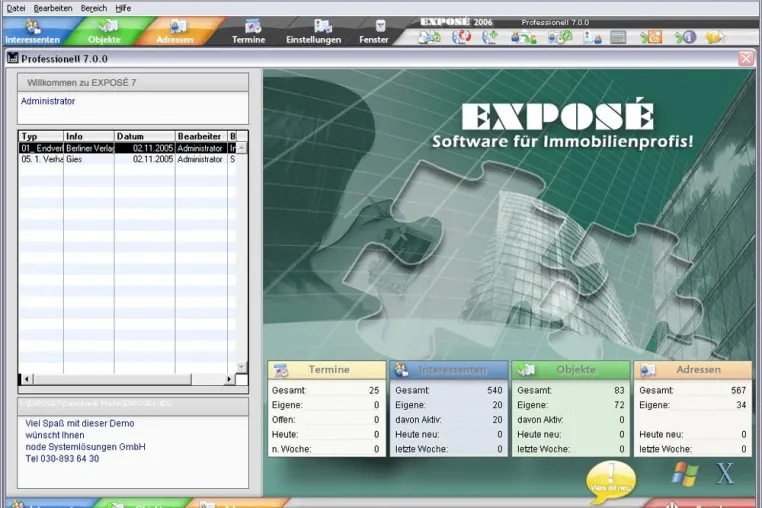The width and height of the screenshot is (762, 508).
Task: Click the 'Tel 030-893 64 30' line
Action: pyautogui.click(x=62, y=458)
